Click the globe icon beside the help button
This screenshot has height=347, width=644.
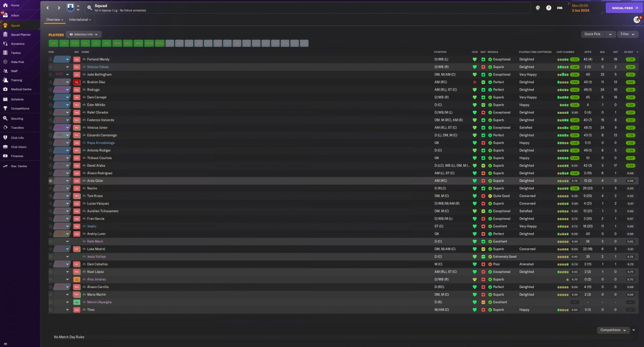click(538, 8)
